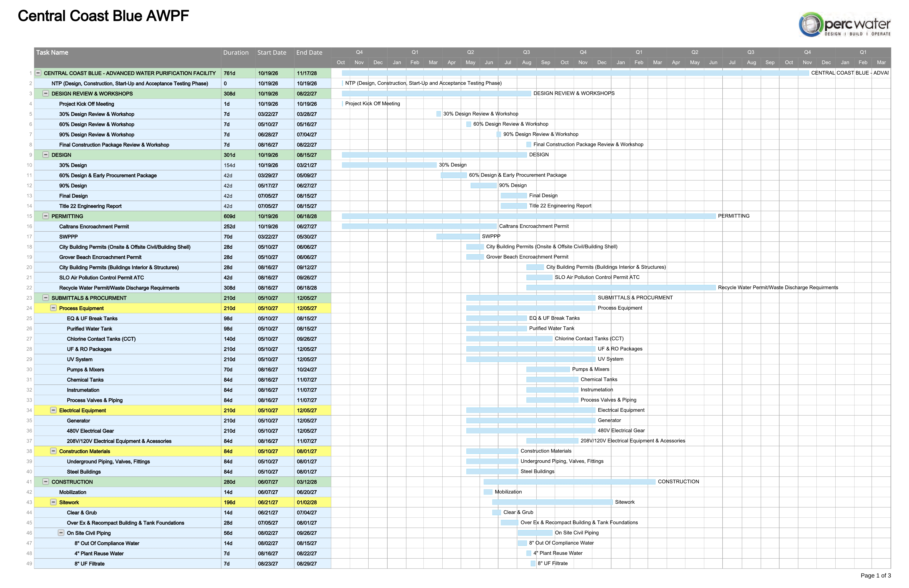Click the 'Central Coast Blue AWPF' title

pyautogui.click(x=103, y=16)
